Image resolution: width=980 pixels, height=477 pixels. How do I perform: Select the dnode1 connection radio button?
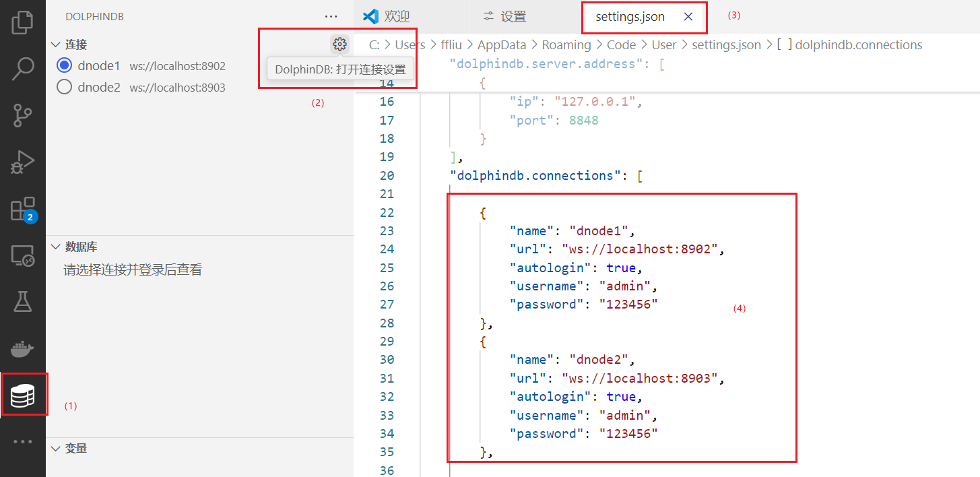pyautogui.click(x=65, y=66)
